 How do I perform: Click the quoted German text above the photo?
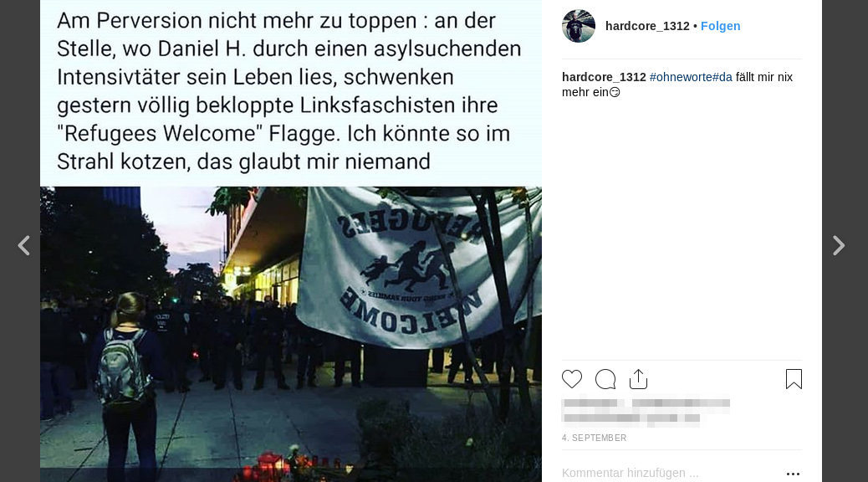pos(289,91)
